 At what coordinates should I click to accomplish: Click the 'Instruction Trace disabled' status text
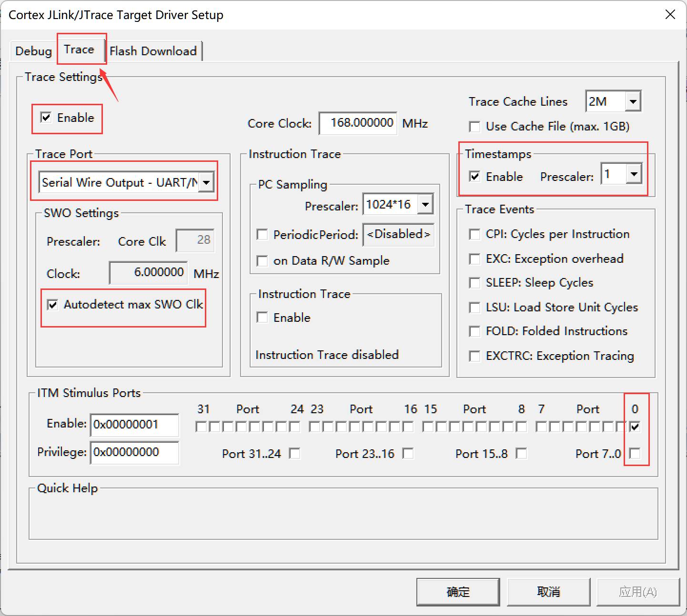[327, 355]
